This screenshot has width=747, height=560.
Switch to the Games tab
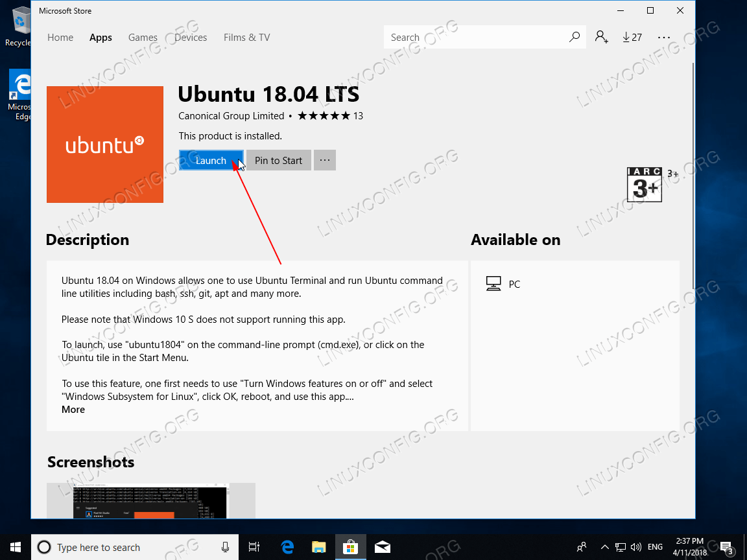pos(143,37)
